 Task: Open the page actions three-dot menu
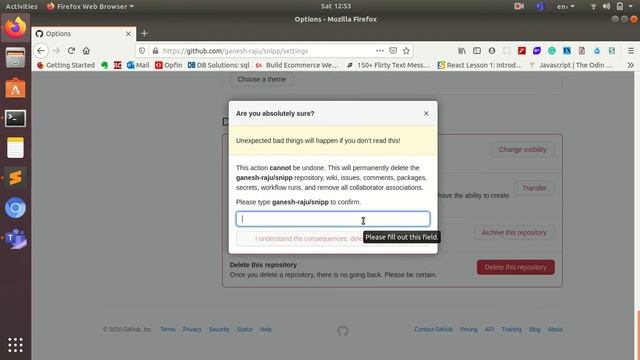(x=380, y=51)
